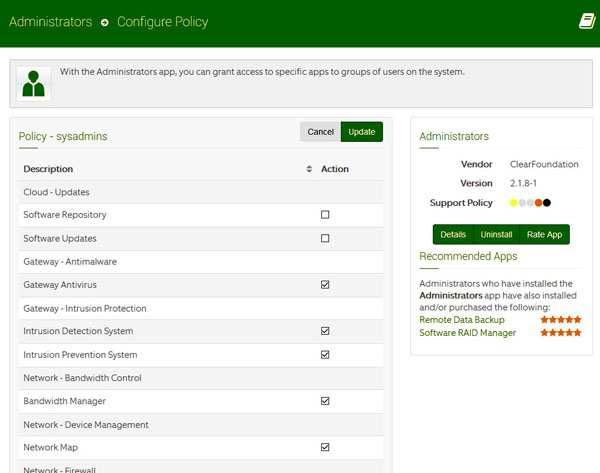Click the orange Support Policy dot
Image resolution: width=600 pixels, height=473 pixels.
click(x=538, y=203)
